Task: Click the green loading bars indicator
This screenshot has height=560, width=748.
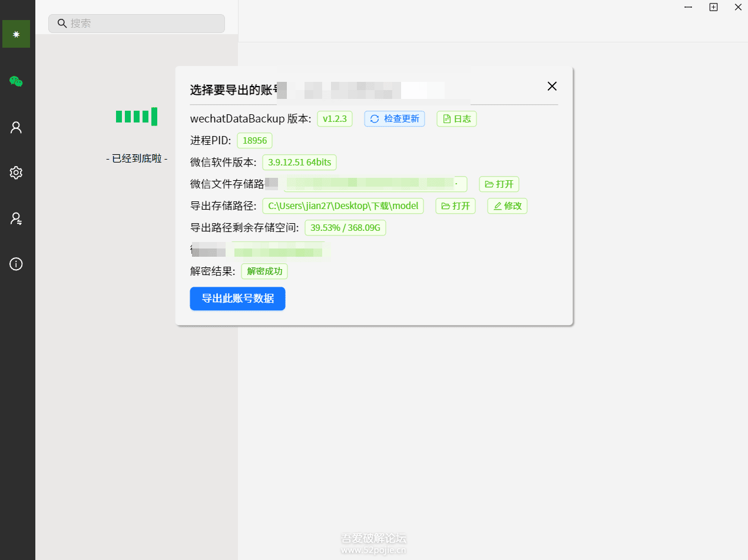Action: (x=137, y=116)
